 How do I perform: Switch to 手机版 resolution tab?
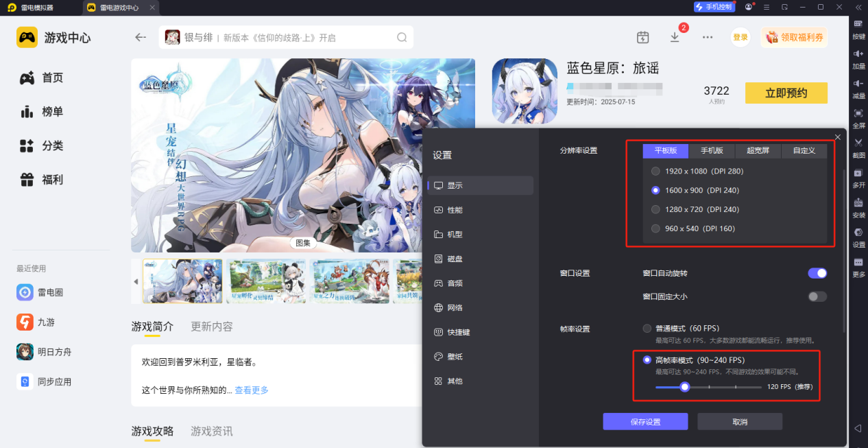click(x=711, y=150)
